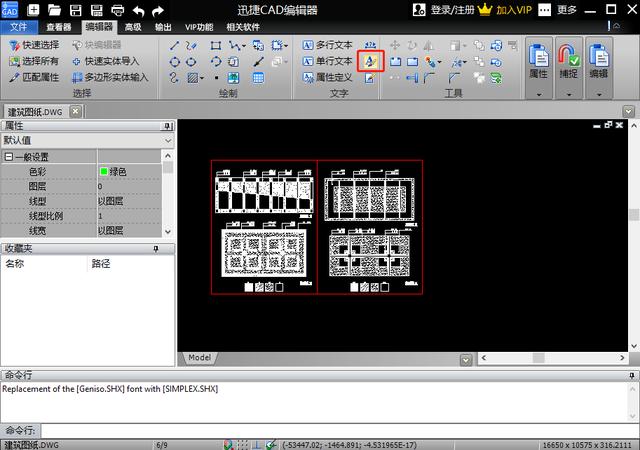Pin the Favorites panel
Screen dimensions: 640x450
156,249
